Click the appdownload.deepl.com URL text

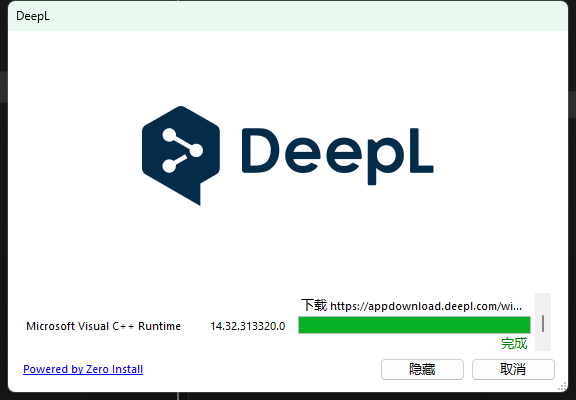426,306
